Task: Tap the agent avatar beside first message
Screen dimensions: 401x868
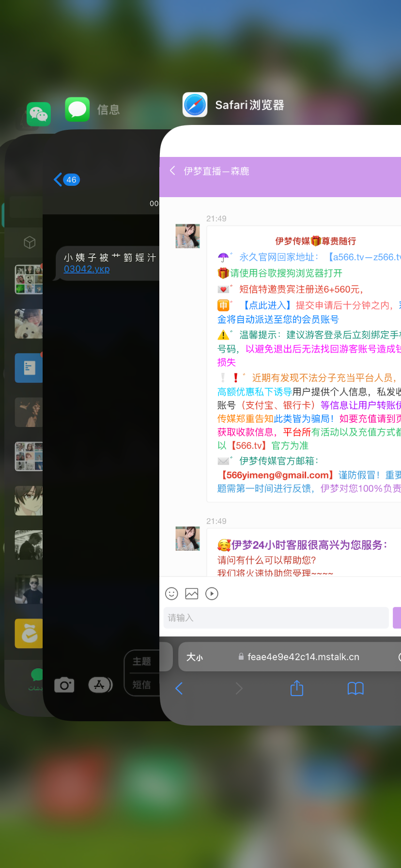Action: coord(187,236)
